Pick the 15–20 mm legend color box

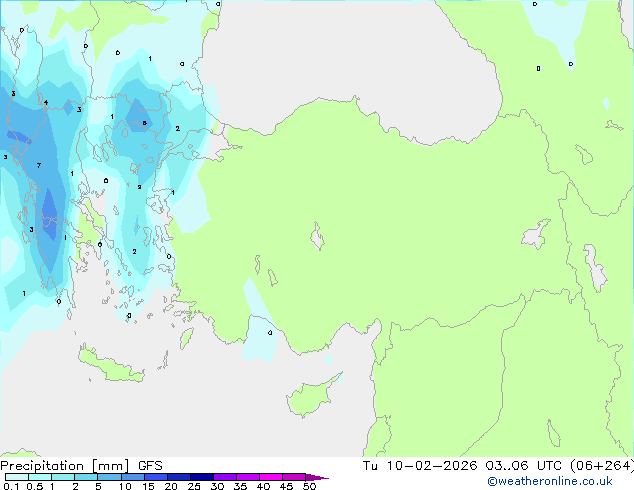(x=155, y=477)
